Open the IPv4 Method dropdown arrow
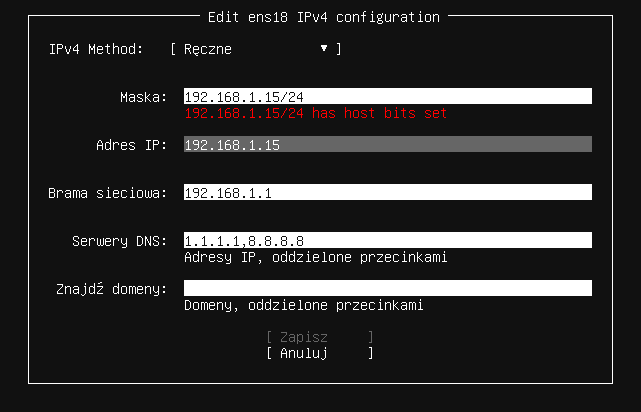The width and height of the screenshot is (641, 412). (x=324, y=49)
